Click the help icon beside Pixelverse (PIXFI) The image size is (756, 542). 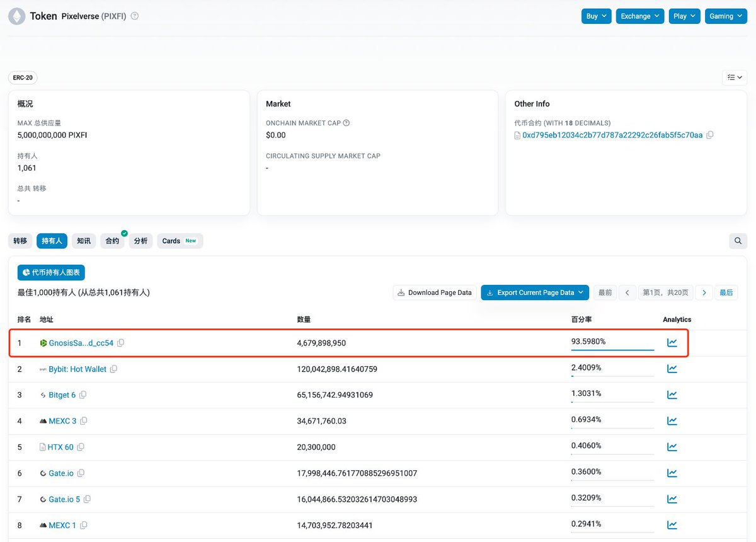pos(135,16)
